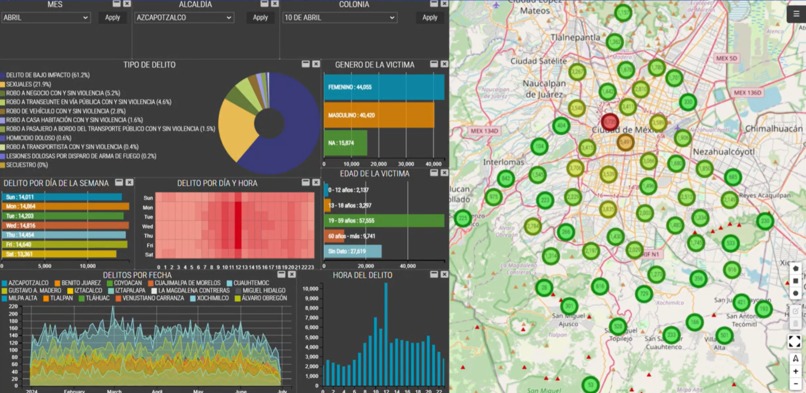Click the FEMENINO : 44,055 bar
Image resolution: width=806 pixels, height=393 pixels.
384,87
